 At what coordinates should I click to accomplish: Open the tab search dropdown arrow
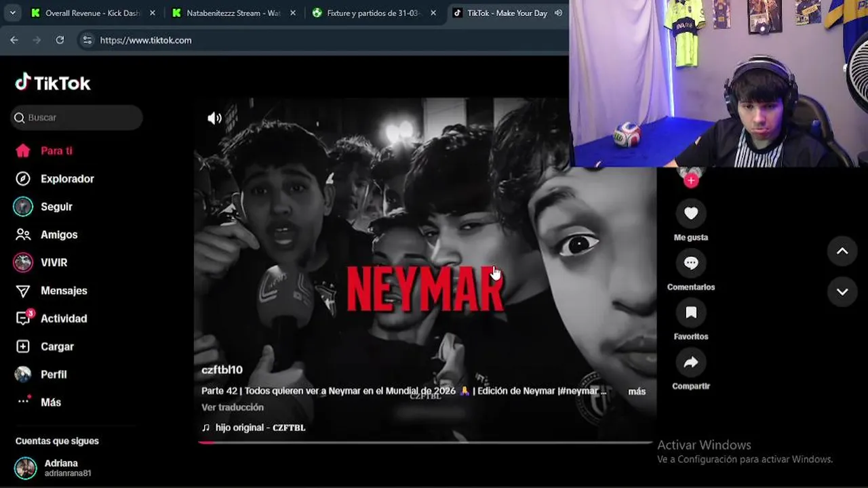click(x=12, y=13)
